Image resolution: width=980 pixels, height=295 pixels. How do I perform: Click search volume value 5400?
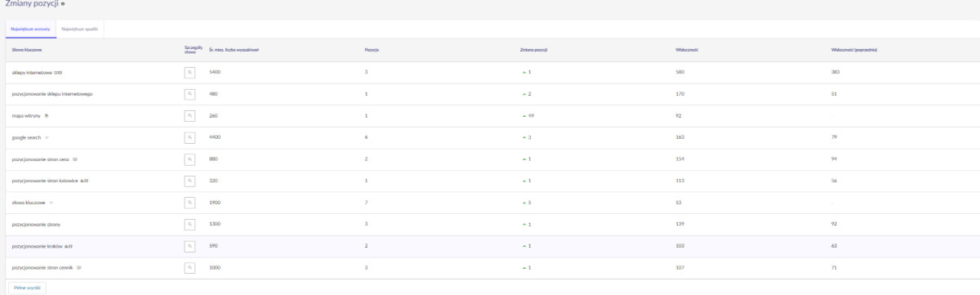click(215, 72)
